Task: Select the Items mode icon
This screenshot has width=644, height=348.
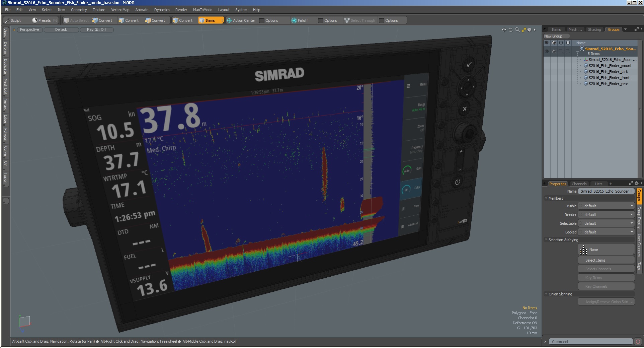Action: [202, 20]
